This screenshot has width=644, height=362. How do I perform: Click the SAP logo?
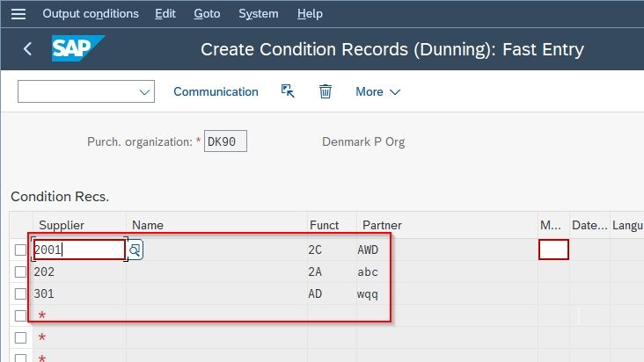[x=78, y=48]
